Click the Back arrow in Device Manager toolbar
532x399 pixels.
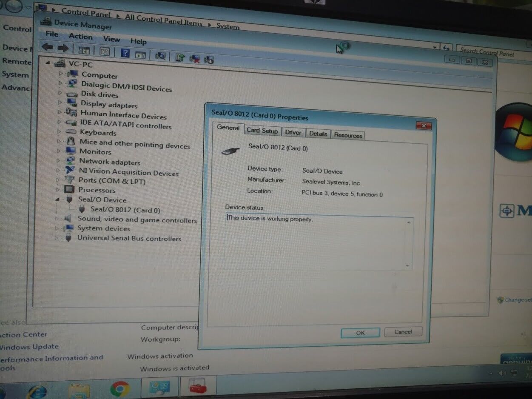pyautogui.click(x=47, y=48)
